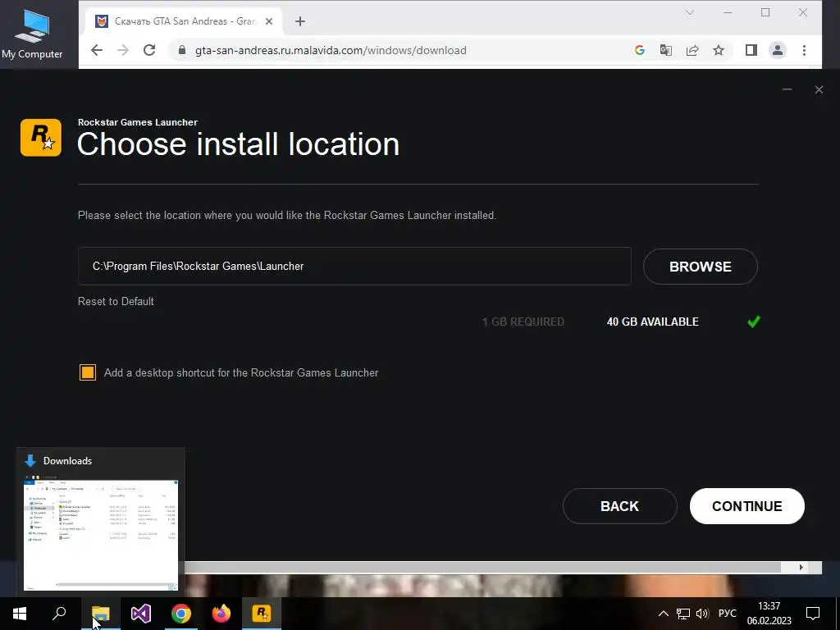Switch to Firefox in the taskbar

[221, 614]
